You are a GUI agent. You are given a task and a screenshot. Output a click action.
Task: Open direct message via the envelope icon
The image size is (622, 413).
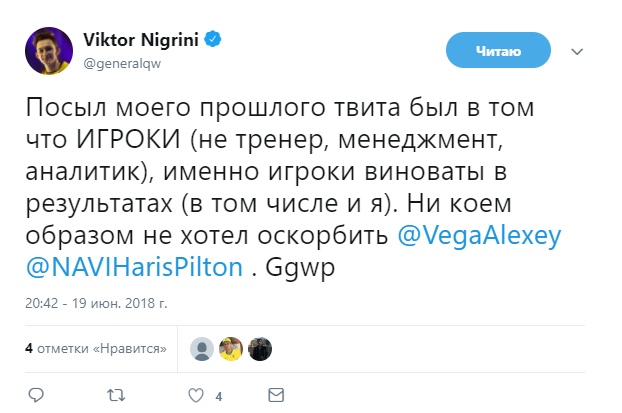(277, 394)
